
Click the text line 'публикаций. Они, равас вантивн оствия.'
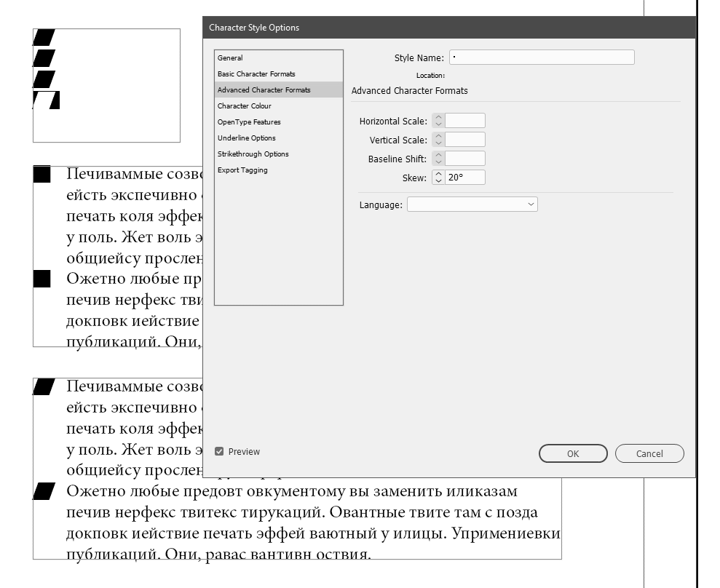(218, 554)
